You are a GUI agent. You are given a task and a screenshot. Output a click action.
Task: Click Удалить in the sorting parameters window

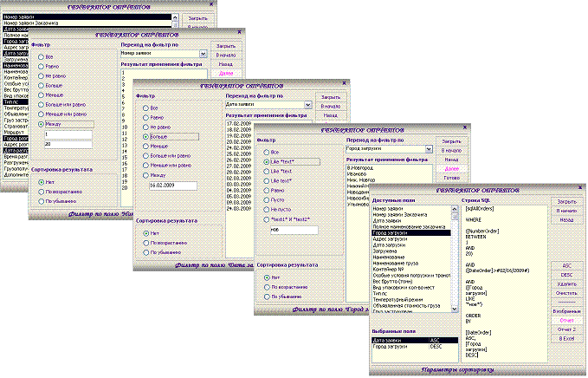[566, 283]
